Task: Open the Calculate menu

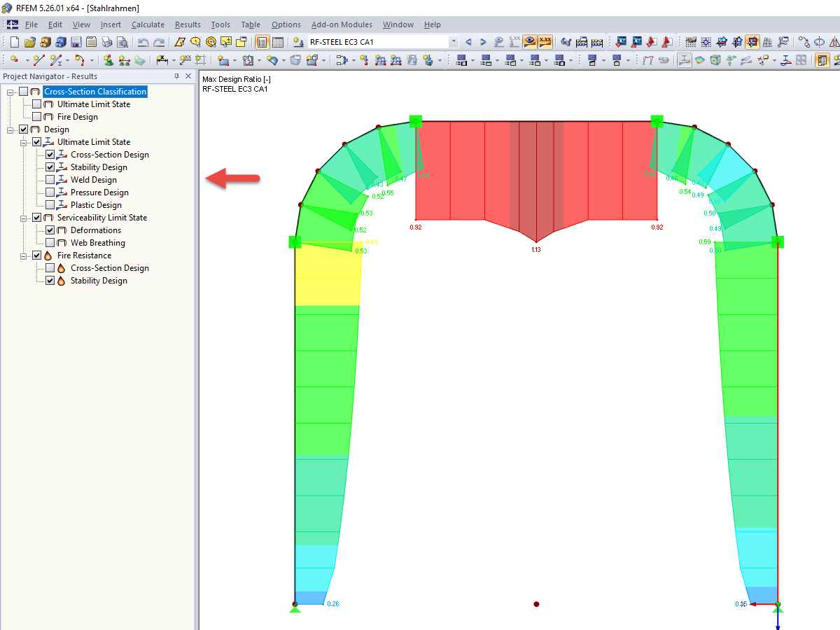Action: [x=148, y=24]
